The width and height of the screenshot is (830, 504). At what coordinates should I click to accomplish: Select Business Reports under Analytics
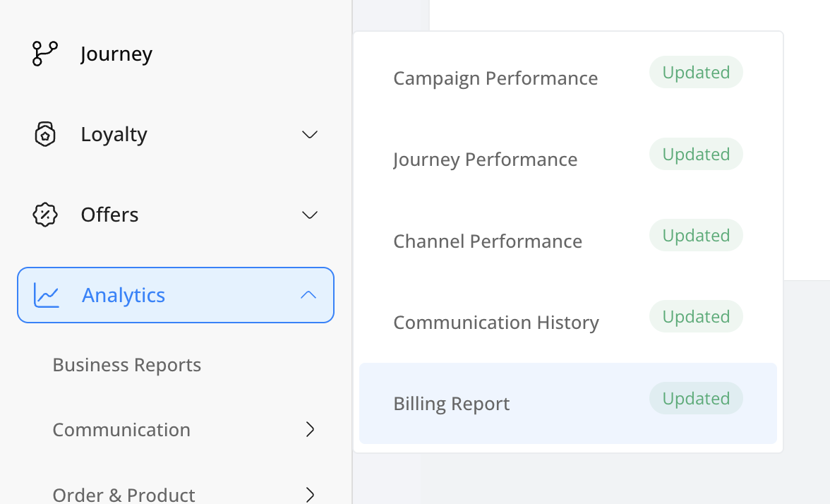tap(127, 365)
